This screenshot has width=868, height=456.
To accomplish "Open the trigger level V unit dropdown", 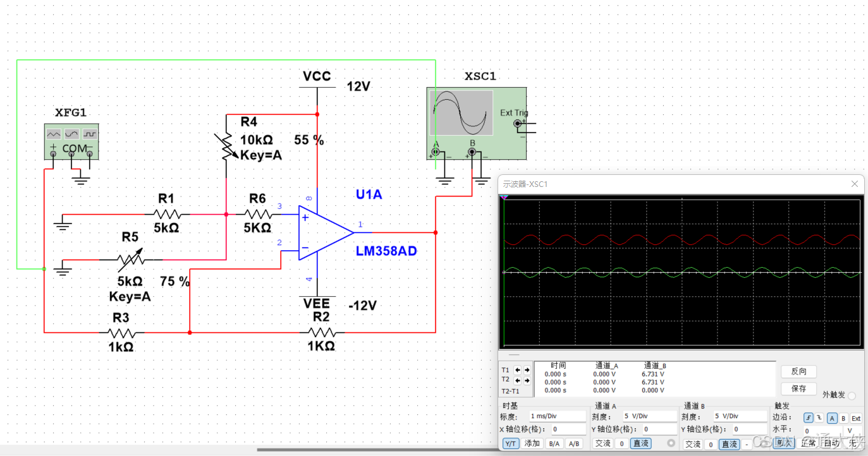I will [852, 431].
